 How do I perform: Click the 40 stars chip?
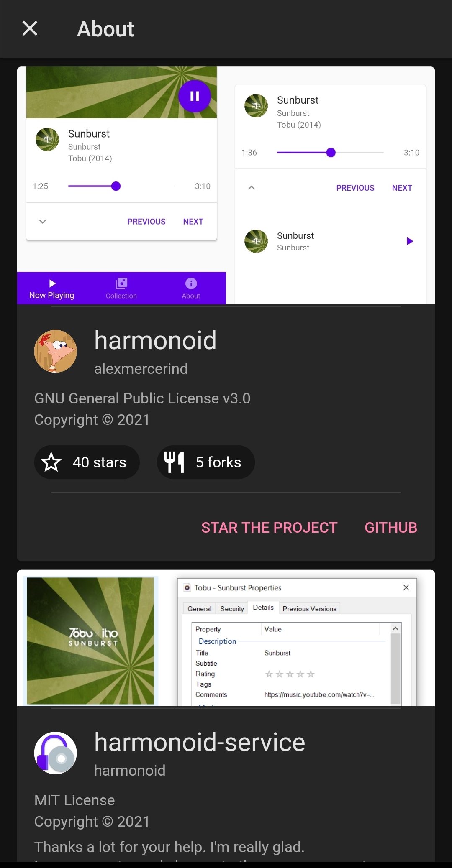pos(87,462)
